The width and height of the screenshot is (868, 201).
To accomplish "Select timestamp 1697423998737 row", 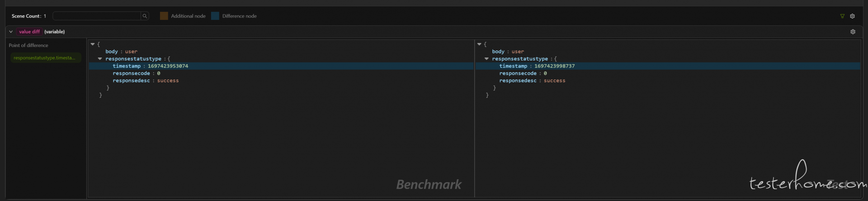I will (668, 66).
